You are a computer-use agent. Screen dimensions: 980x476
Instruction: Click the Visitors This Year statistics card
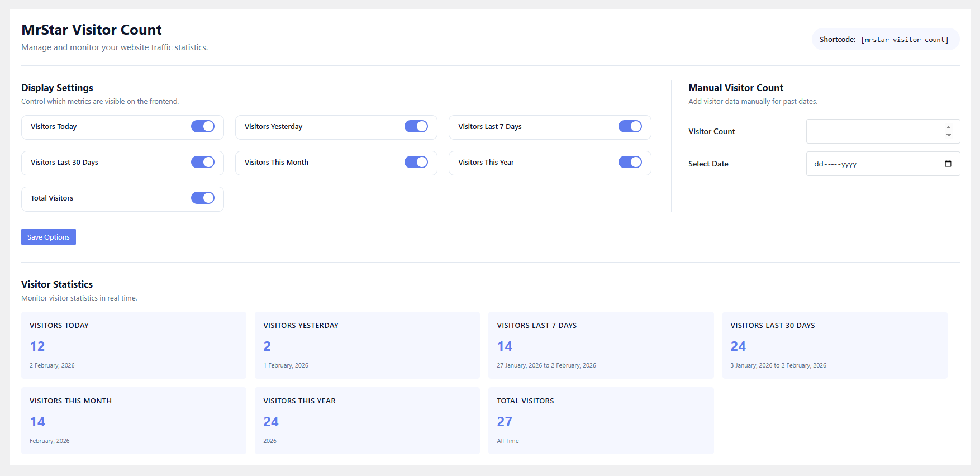367,421
